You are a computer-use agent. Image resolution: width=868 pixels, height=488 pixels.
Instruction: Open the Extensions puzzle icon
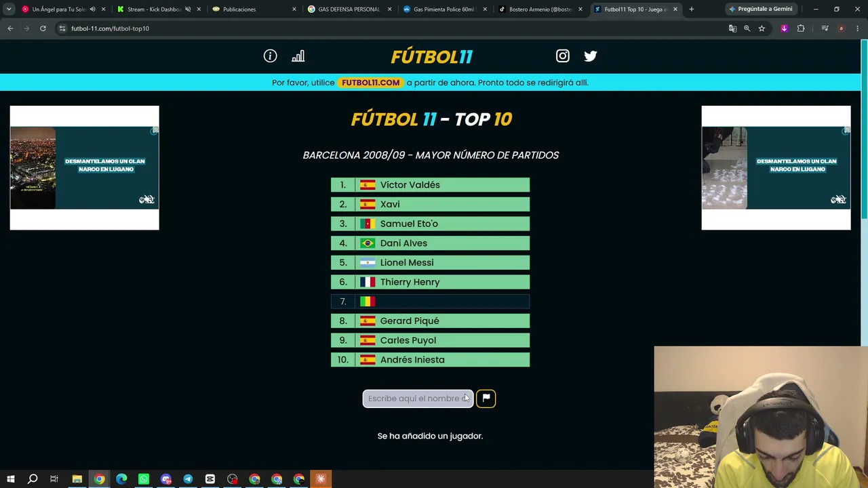pyautogui.click(x=801, y=28)
